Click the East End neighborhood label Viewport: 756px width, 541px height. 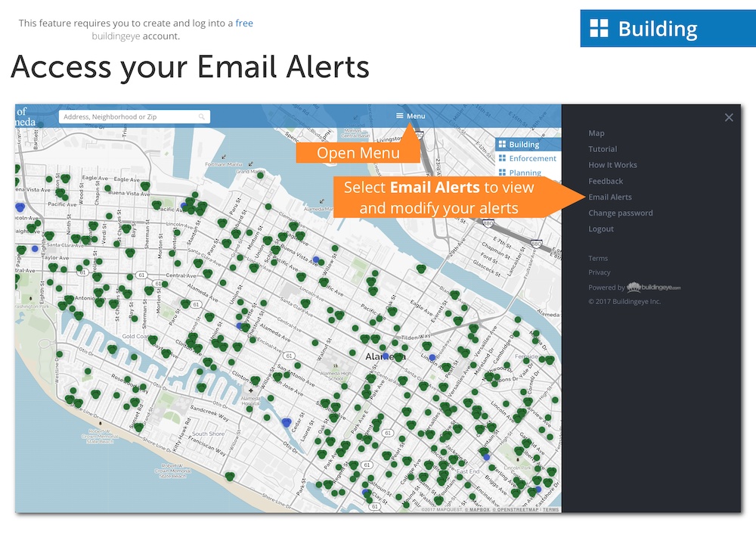[468, 471]
